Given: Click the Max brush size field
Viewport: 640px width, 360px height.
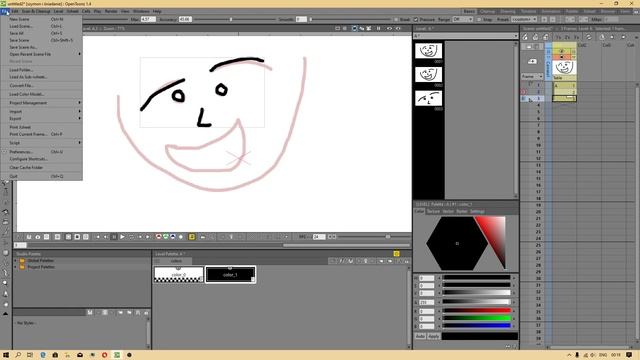Looking at the screenshot, I should tap(148, 20).
